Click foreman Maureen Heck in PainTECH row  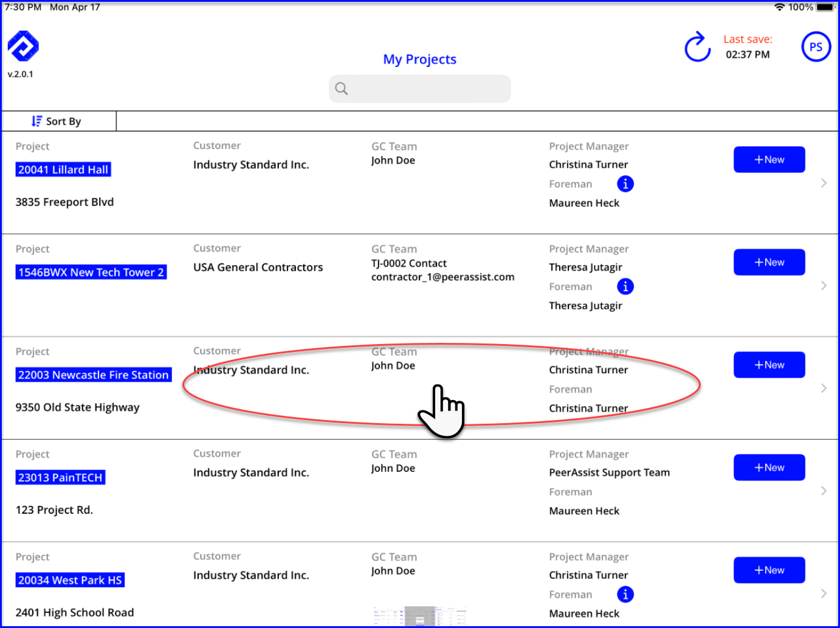(x=585, y=511)
